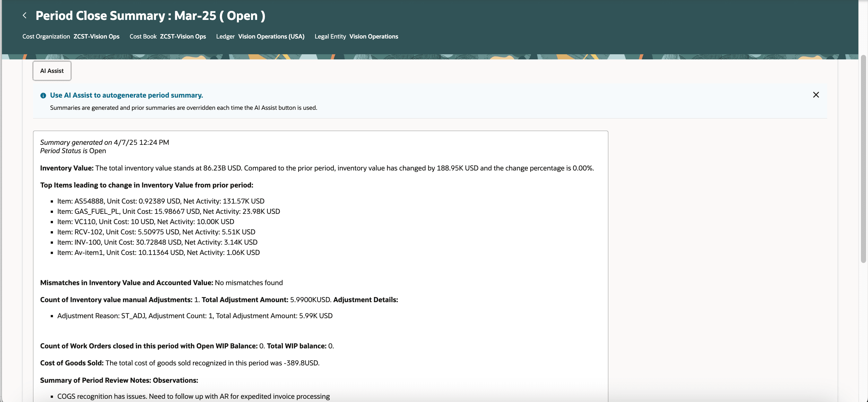Click Ledger value Vision Operations (USA)

click(x=271, y=36)
